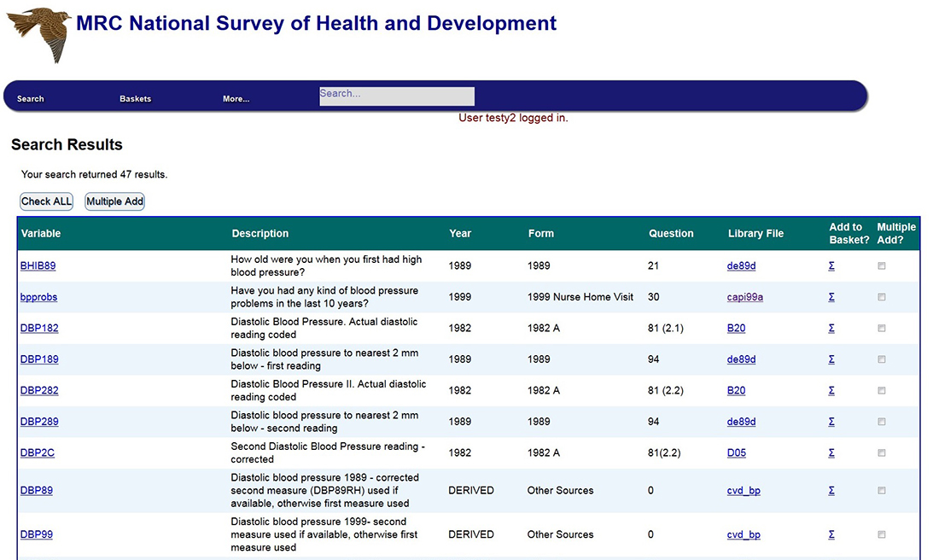Add BHIB89 to basket via sigma icon
Image resolution: width=939 pixels, height=560 pixels.
click(831, 266)
